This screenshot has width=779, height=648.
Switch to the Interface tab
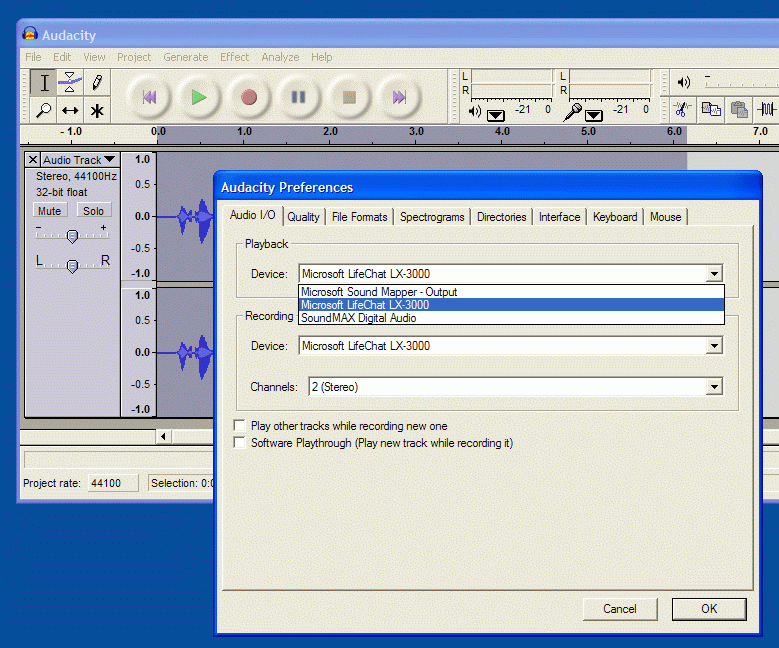[559, 217]
